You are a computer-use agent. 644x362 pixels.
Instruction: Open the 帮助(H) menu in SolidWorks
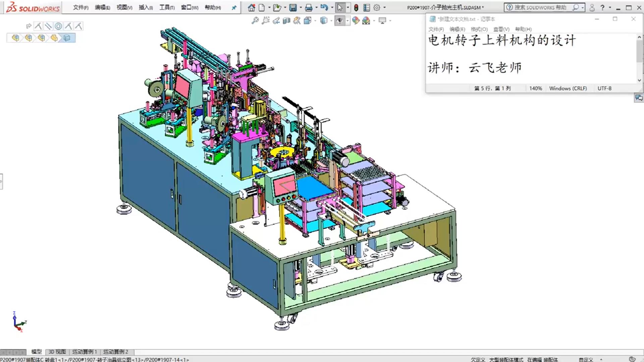click(213, 7)
